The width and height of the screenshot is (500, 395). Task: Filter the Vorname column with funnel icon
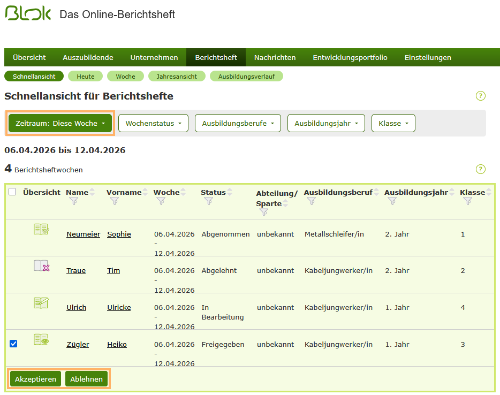coord(114,201)
